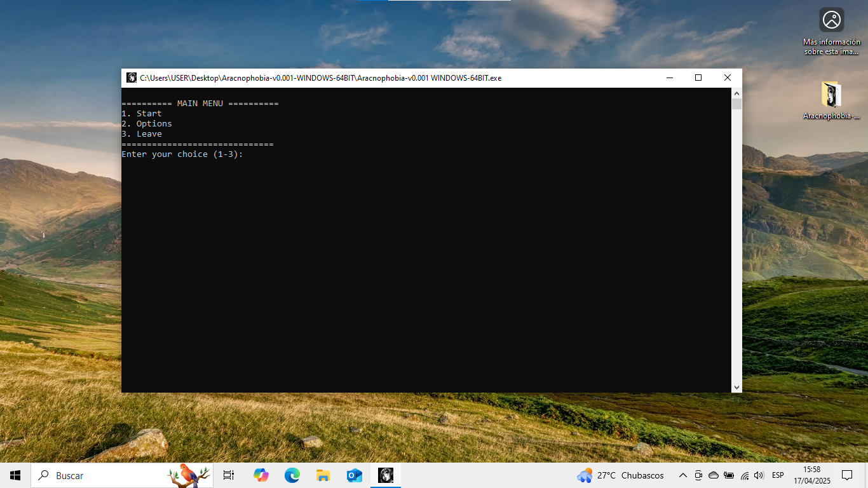This screenshot has height=488, width=868.
Task: Open Task View from the taskbar
Action: point(229,475)
